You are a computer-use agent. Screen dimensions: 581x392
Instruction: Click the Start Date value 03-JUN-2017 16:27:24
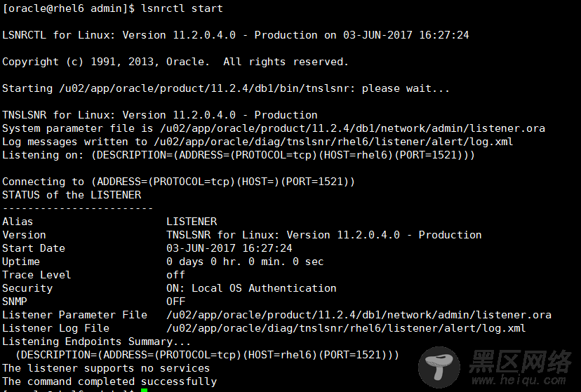pyautogui.click(x=229, y=248)
